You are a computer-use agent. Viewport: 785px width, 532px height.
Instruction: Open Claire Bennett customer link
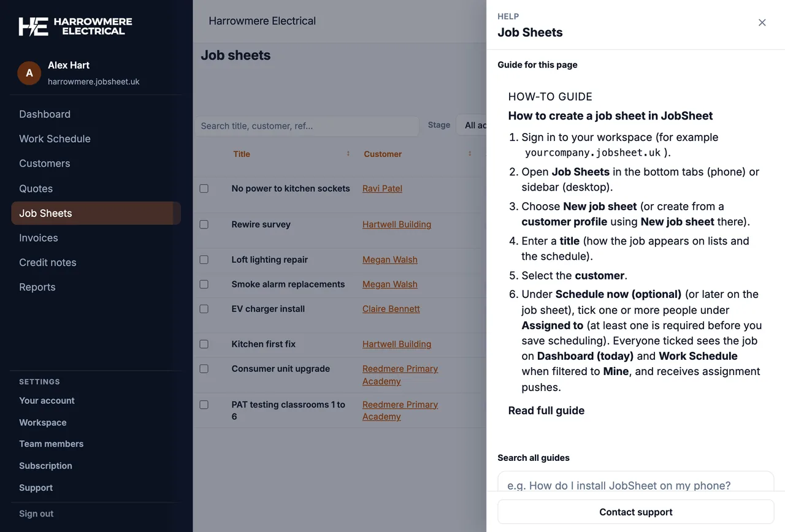pyautogui.click(x=391, y=309)
